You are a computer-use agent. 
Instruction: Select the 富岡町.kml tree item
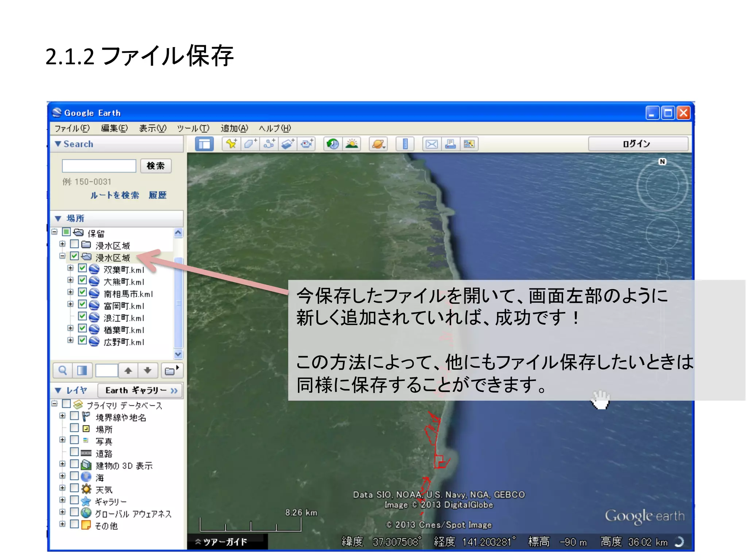pyautogui.click(x=124, y=306)
